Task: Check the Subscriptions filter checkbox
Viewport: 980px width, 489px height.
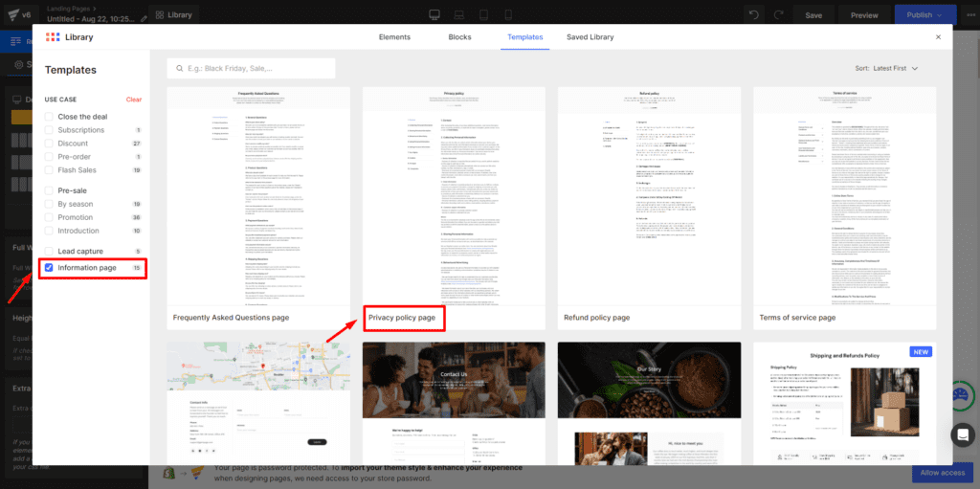Action: coord(49,130)
